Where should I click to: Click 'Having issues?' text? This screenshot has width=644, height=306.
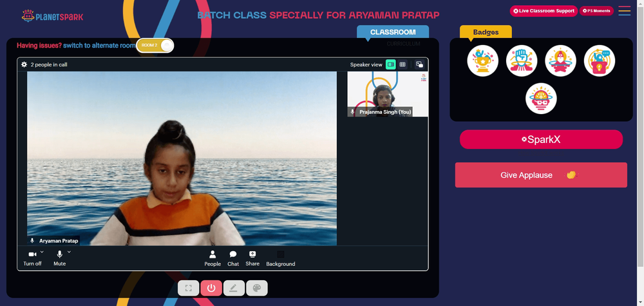point(39,46)
